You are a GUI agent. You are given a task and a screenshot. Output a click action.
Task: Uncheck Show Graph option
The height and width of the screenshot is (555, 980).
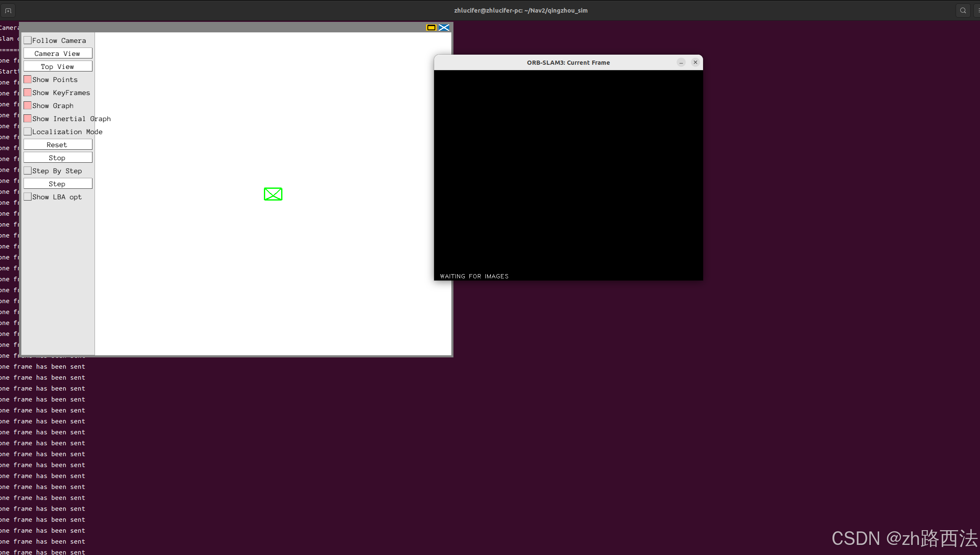(28, 106)
